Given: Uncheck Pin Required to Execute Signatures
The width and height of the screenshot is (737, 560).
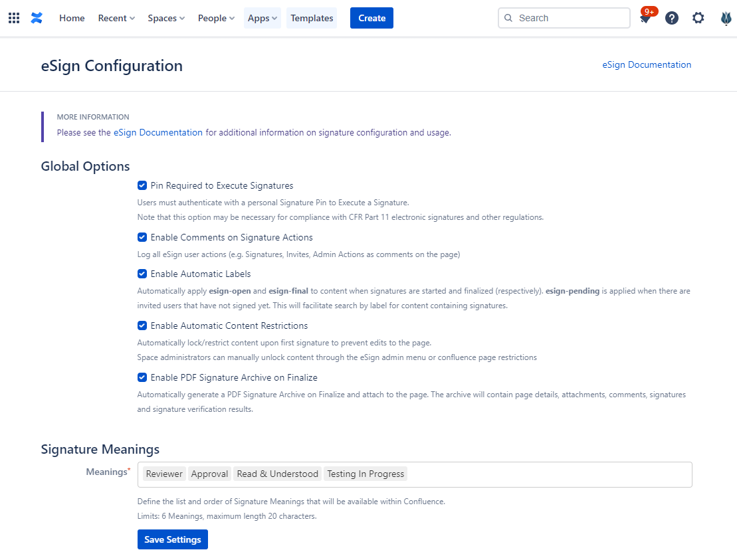Looking at the screenshot, I should pos(142,186).
